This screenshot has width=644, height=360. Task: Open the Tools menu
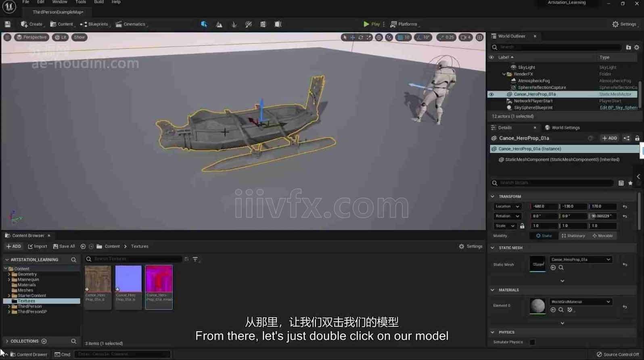pyautogui.click(x=81, y=2)
